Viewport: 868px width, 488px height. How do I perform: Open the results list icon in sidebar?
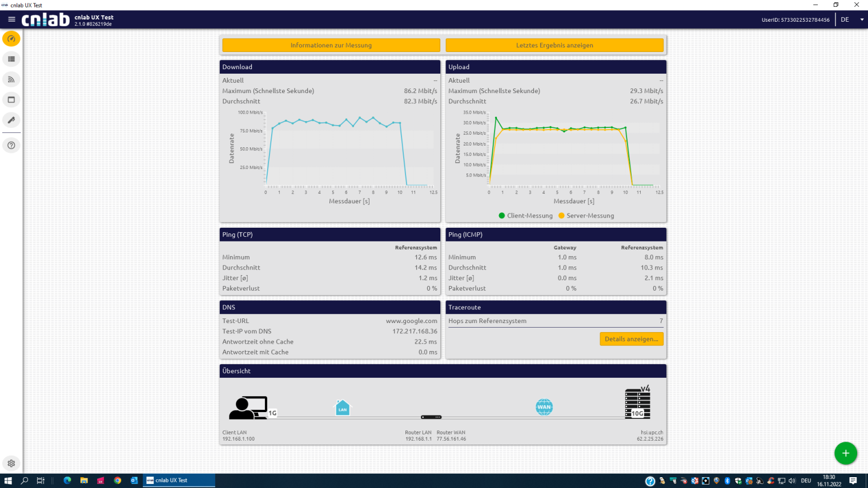pyautogui.click(x=11, y=59)
